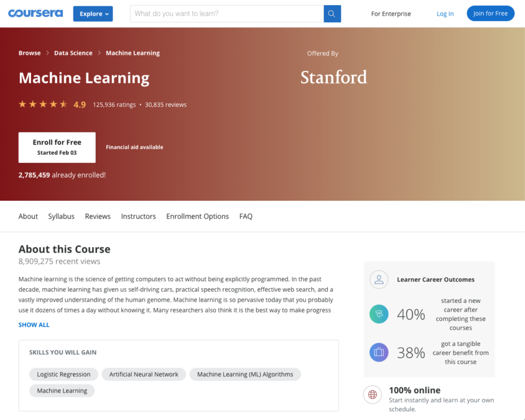The image size is (525, 420).
Task: Click the Join for Free button
Action: (x=491, y=13)
